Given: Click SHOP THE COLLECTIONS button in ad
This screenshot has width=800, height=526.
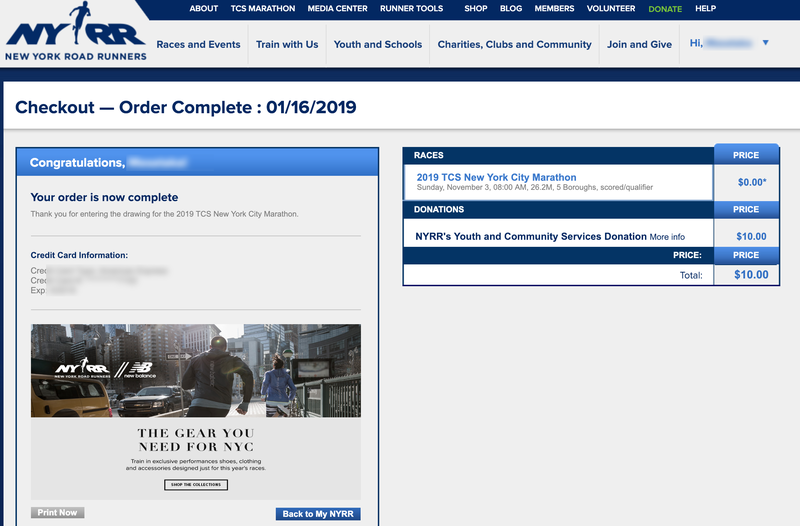Looking at the screenshot, I should coord(196,485).
